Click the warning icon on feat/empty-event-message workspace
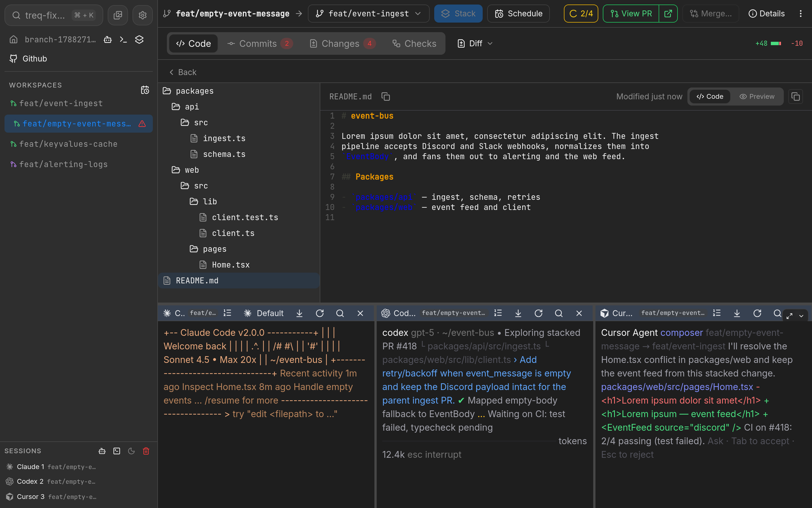812x508 pixels. 142,124
